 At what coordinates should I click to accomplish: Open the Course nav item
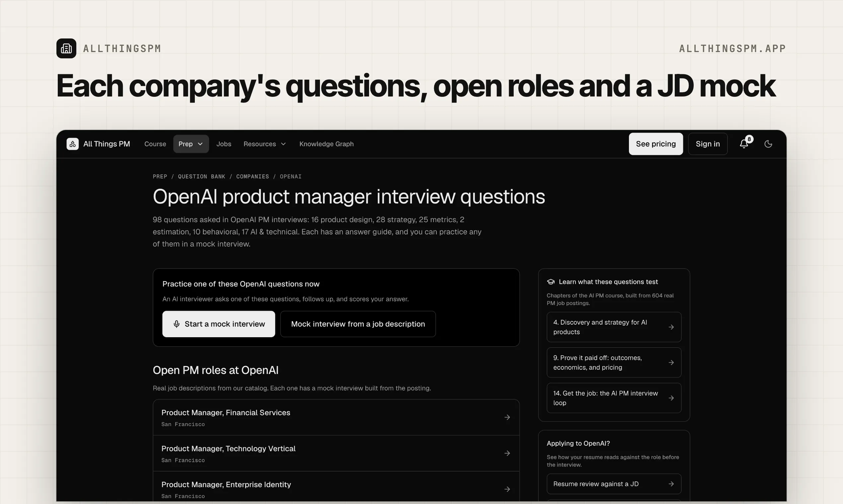point(155,144)
